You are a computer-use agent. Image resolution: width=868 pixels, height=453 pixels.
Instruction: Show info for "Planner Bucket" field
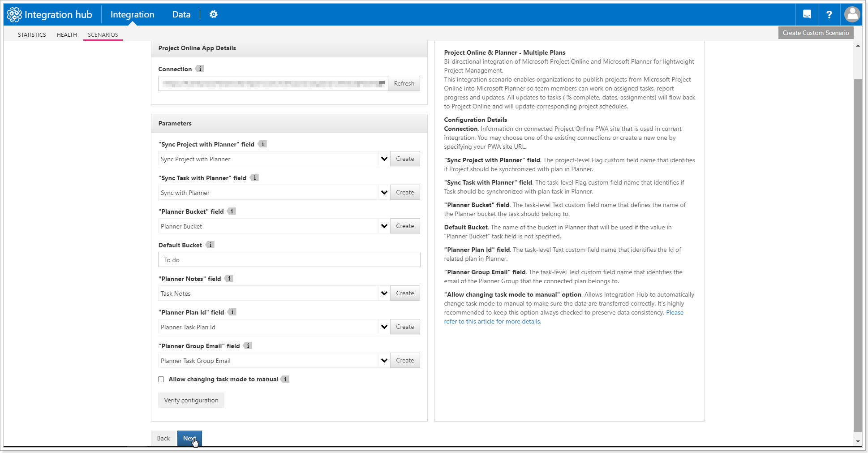point(232,211)
